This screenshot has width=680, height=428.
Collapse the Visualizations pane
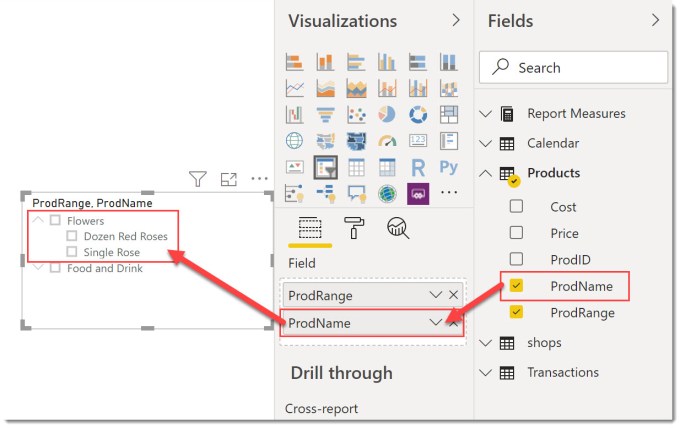[x=456, y=20]
